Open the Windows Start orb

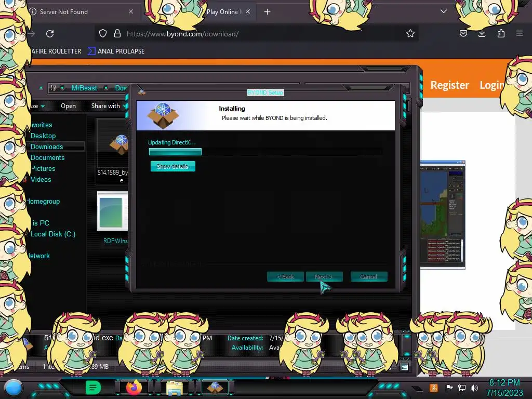13,388
